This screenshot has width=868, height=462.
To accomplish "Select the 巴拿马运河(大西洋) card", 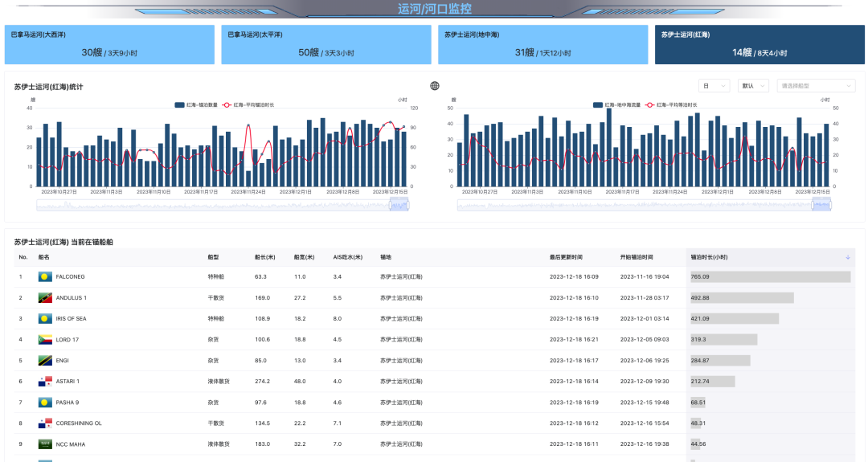I will (109, 44).
